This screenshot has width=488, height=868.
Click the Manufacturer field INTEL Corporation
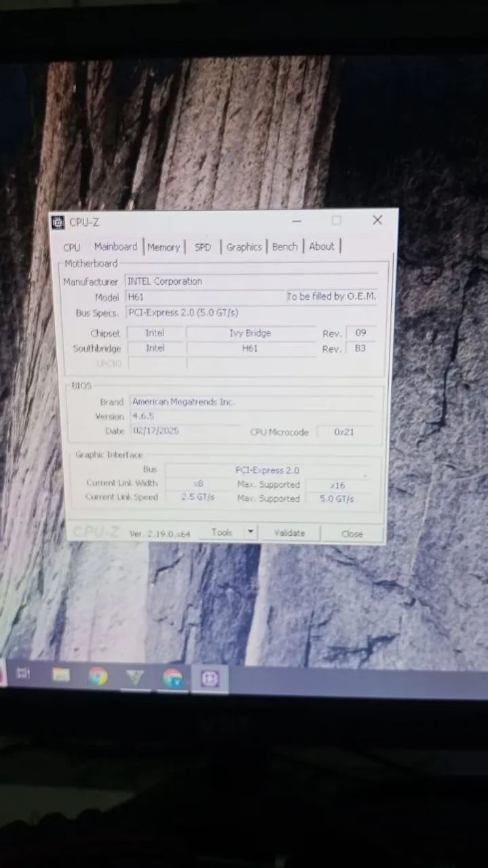[251, 281]
